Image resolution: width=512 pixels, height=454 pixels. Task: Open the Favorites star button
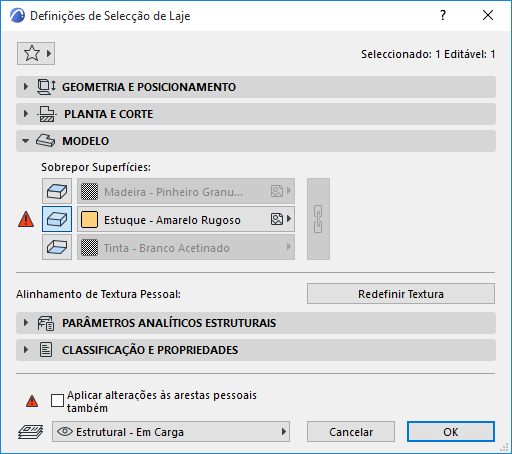click(36, 53)
